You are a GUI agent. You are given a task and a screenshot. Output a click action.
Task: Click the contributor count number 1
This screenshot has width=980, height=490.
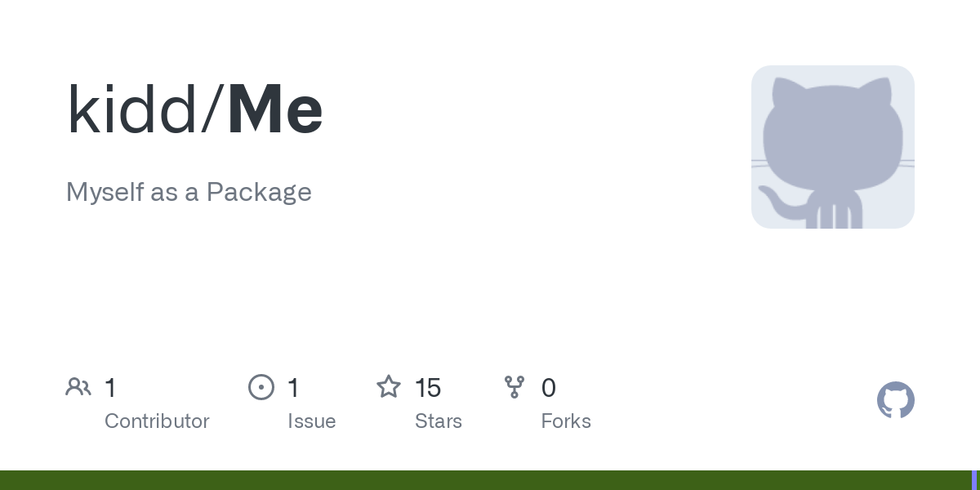pyautogui.click(x=110, y=388)
